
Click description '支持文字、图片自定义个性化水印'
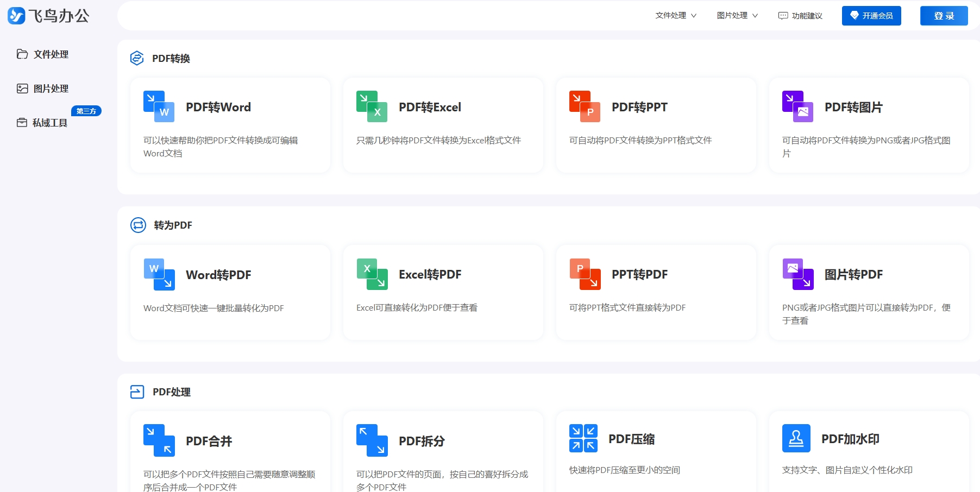pyautogui.click(x=847, y=470)
